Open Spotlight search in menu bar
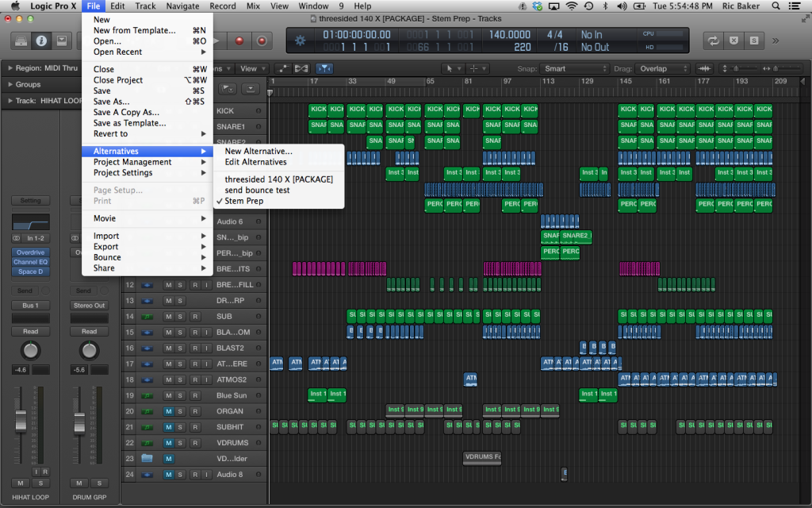 coord(776,6)
